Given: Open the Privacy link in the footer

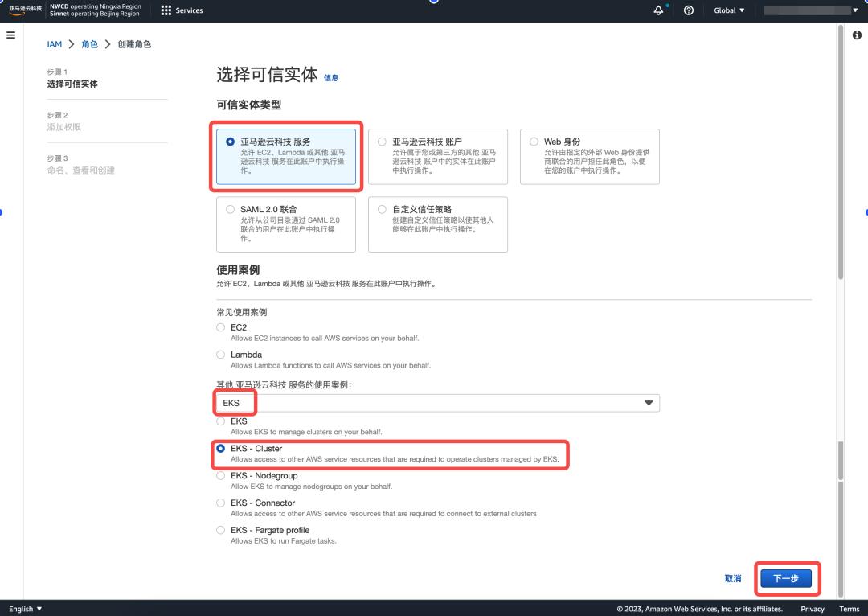Looking at the screenshot, I should coord(812,609).
